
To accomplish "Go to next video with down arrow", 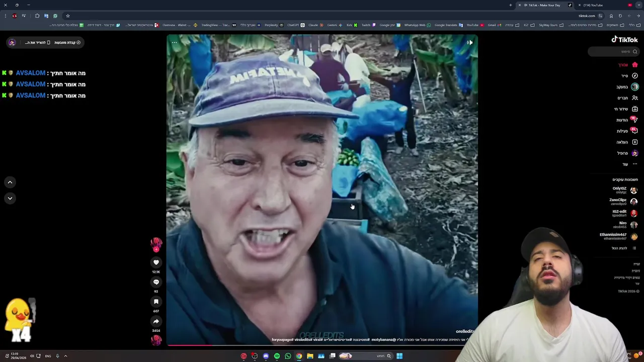I will tap(10, 198).
